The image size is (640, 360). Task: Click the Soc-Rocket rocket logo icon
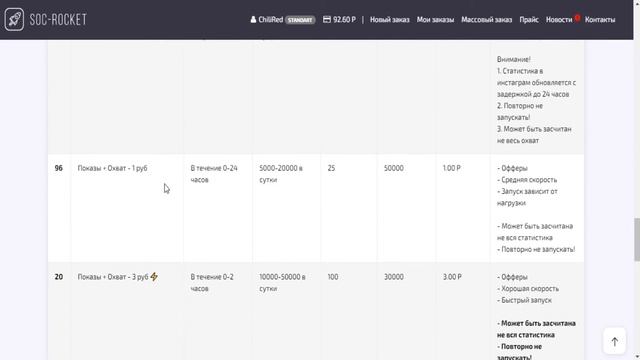[x=14, y=19]
